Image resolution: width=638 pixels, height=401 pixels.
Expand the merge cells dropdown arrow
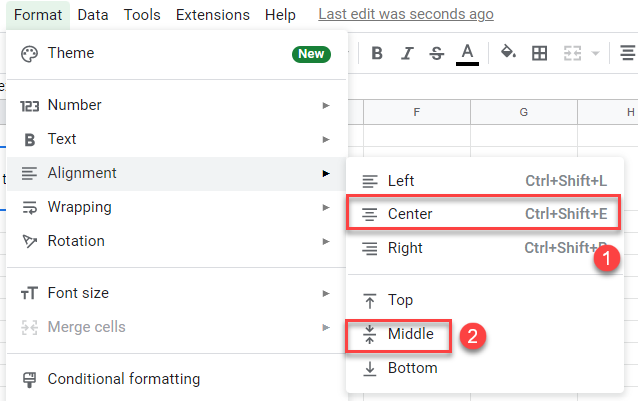click(x=596, y=53)
